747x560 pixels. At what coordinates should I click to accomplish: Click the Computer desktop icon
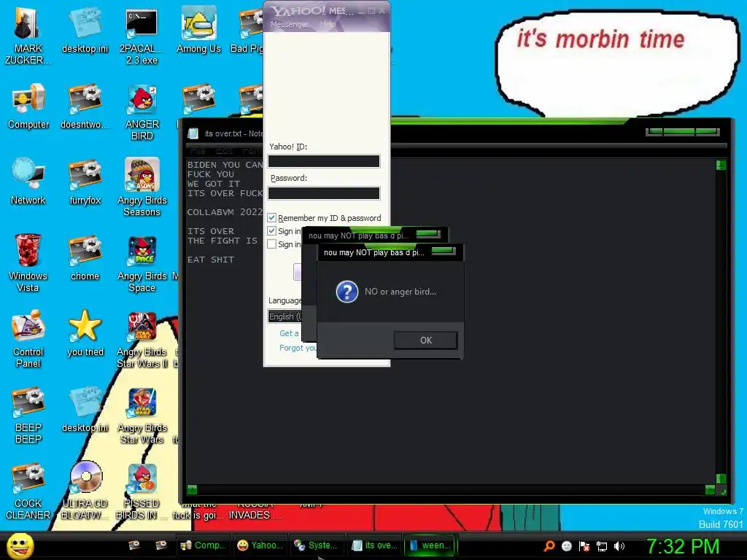coord(28,106)
